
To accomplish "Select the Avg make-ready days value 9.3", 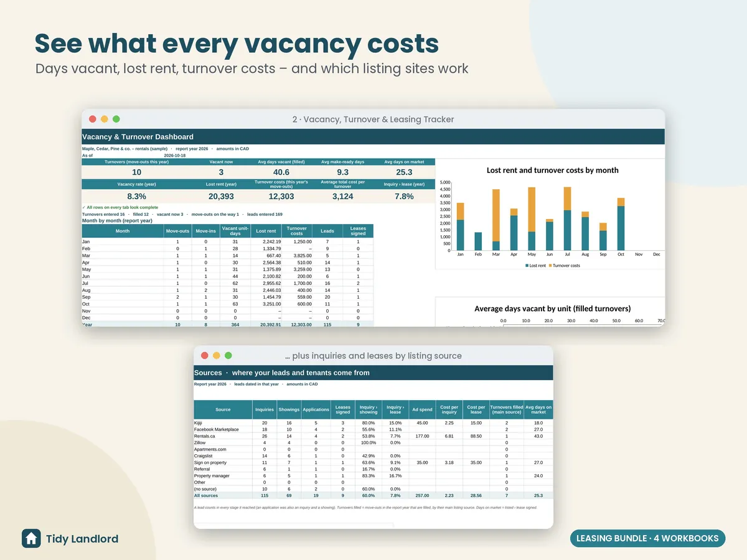I will (x=342, y=172).
